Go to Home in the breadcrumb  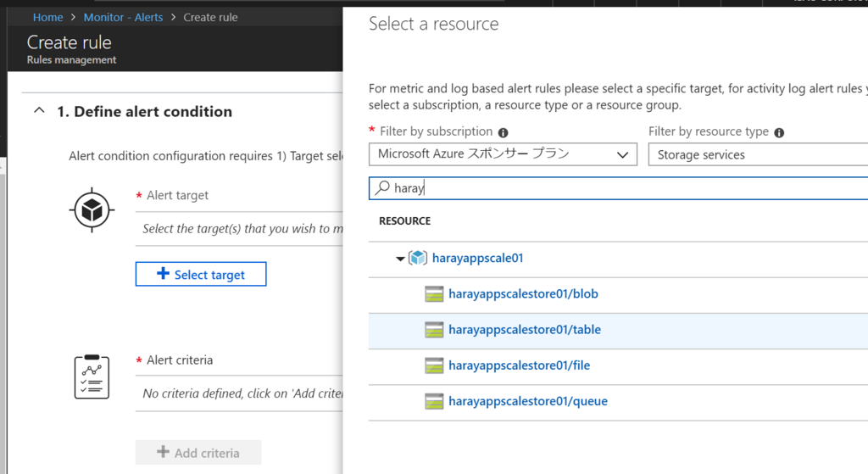[48, 17]
